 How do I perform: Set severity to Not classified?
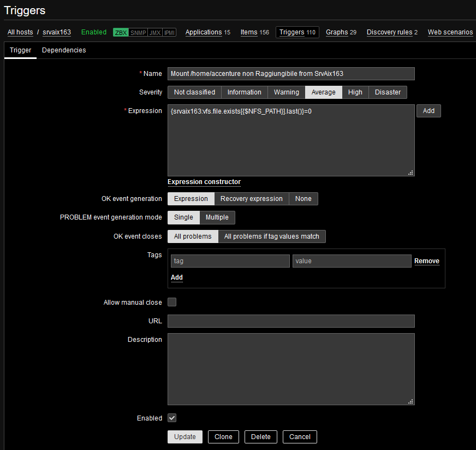tap(194, 92)
